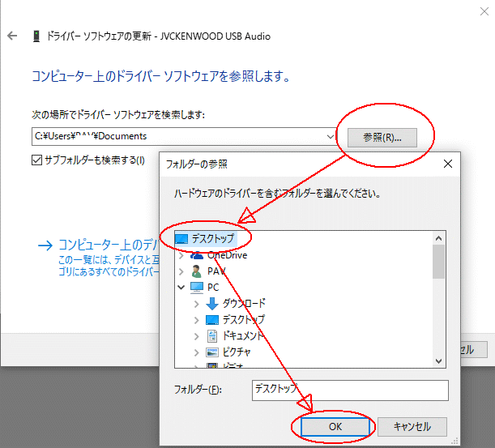This screenshot has width=495, height=448.
Task: Expand the ドキュメント tree node
Action: click(x=197, y=335)
